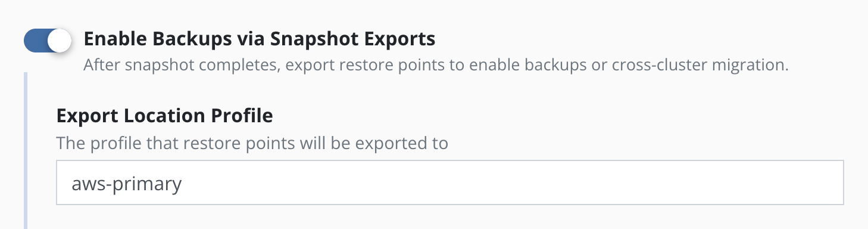Click the 'Enable Backups via Snapshot Exports' label
868x229 pixels.
[260, 39]
